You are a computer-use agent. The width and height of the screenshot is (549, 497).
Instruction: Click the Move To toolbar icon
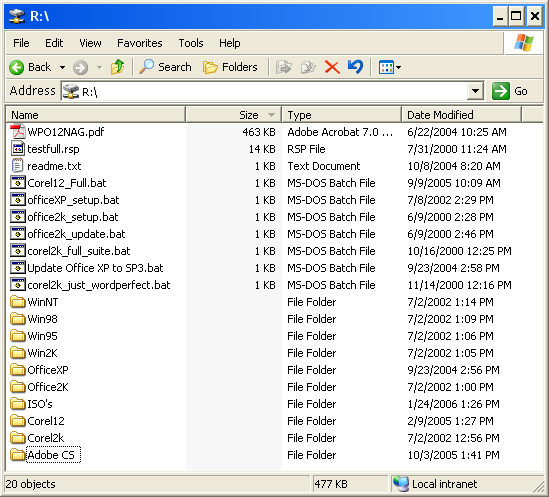coord(284,67)
